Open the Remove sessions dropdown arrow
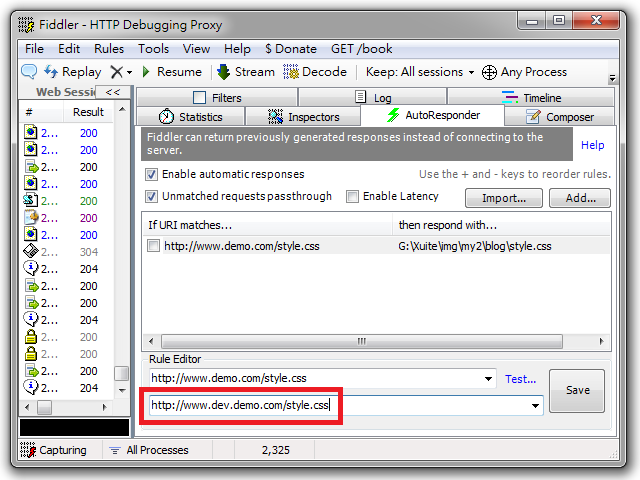Image resolution: width=640 pixels, height=480 pixels. pyautogui.click(x=129, y=73)
